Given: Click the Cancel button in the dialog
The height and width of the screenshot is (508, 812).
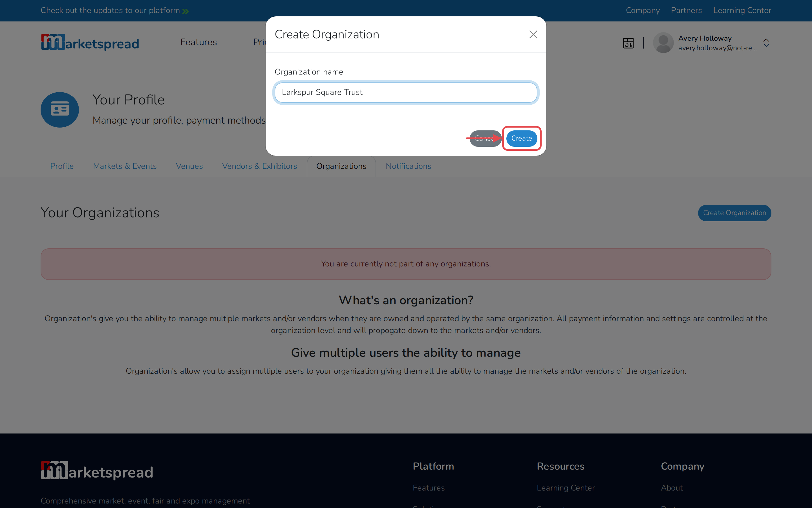Looking at the screenshot, I should point(485,138).
